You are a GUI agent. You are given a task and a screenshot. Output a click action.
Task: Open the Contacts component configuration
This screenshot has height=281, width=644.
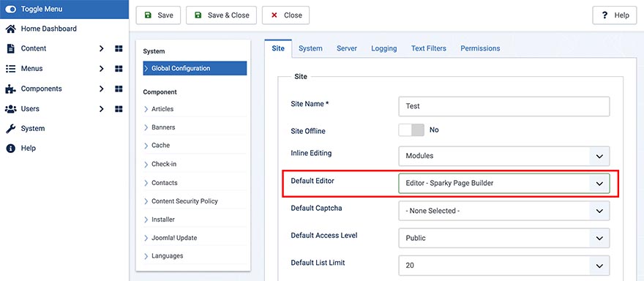pos(164,183)
